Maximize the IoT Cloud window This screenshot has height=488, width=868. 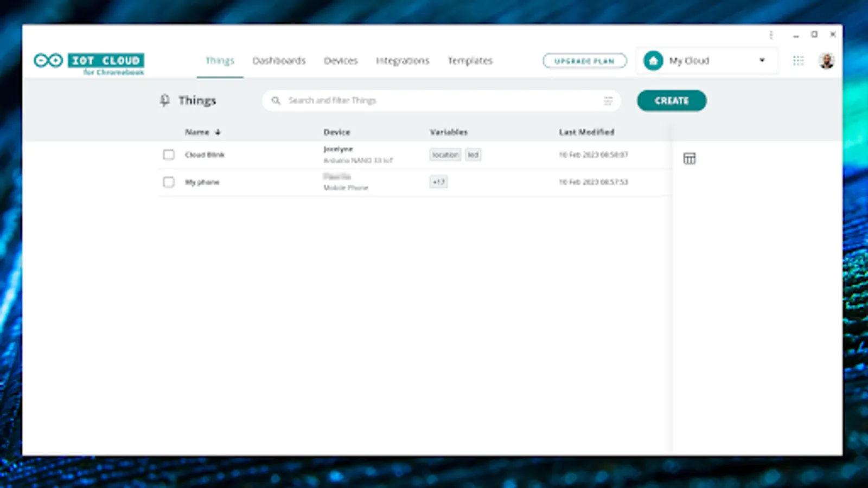814,34
